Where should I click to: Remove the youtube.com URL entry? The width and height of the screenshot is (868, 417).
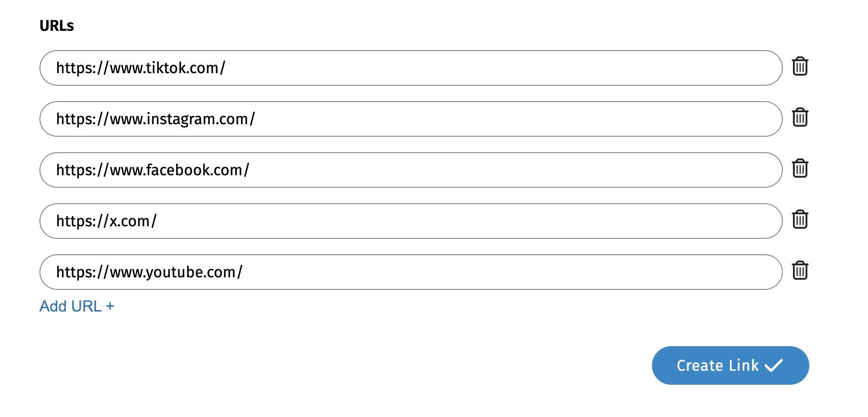pyautogui.click(x=800, y=271)
